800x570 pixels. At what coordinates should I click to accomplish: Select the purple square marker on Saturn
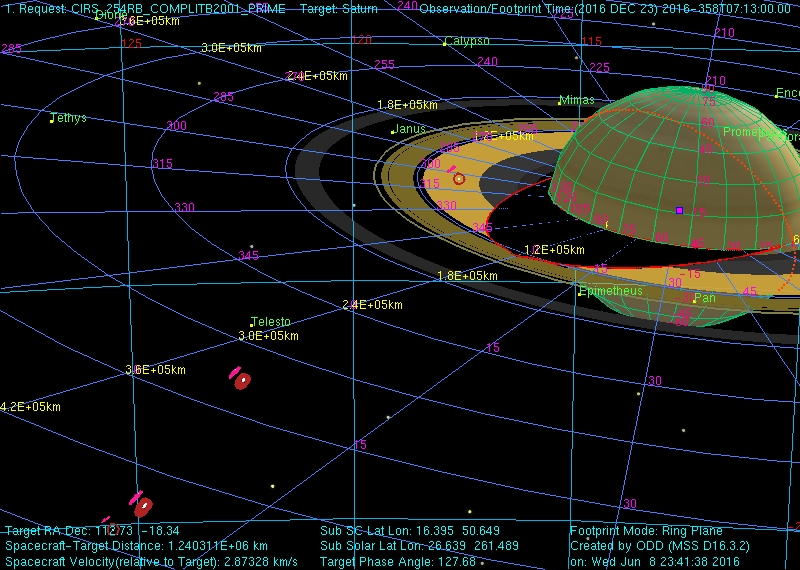679,210
